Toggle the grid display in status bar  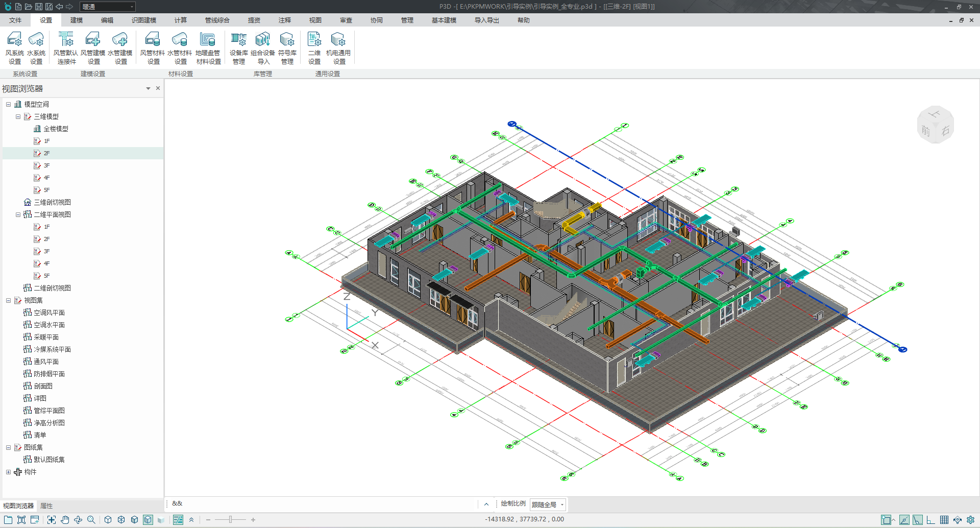pos(944,520)
